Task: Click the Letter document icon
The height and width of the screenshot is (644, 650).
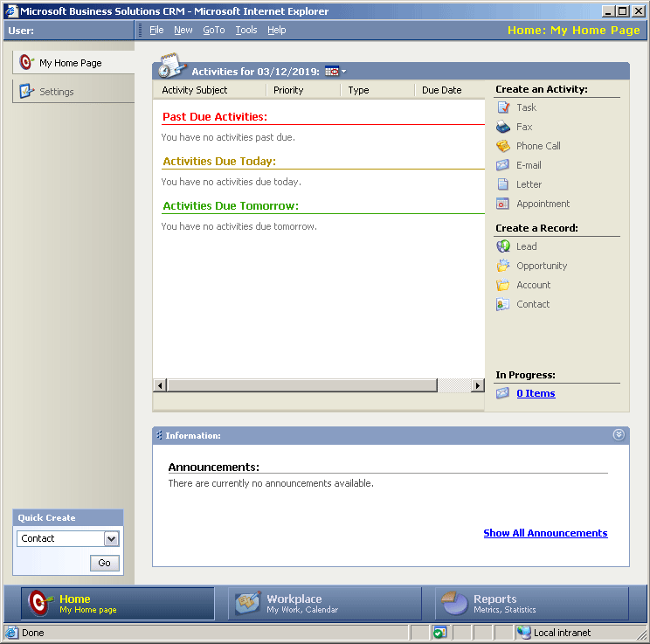Action: tap(503, 184)
